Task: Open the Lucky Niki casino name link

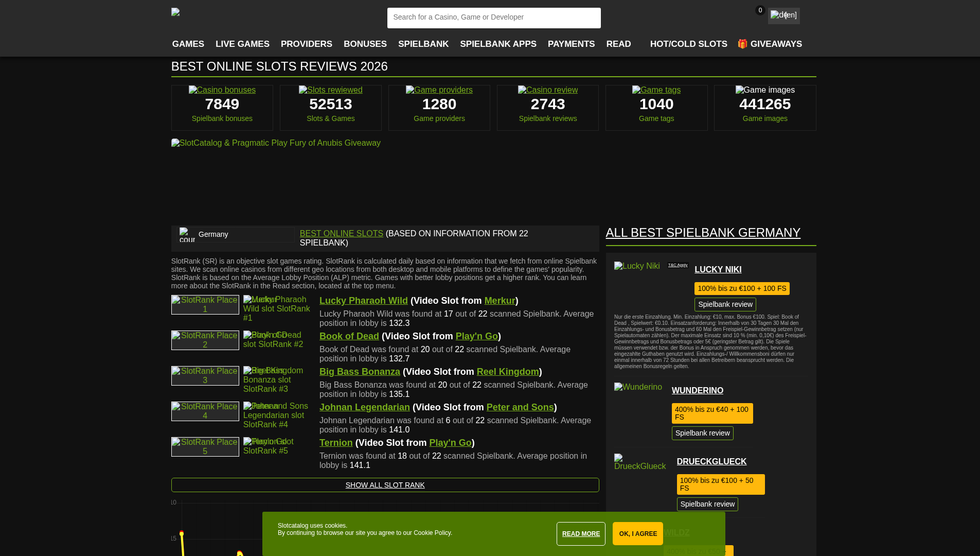Action: tap(718, 270)
